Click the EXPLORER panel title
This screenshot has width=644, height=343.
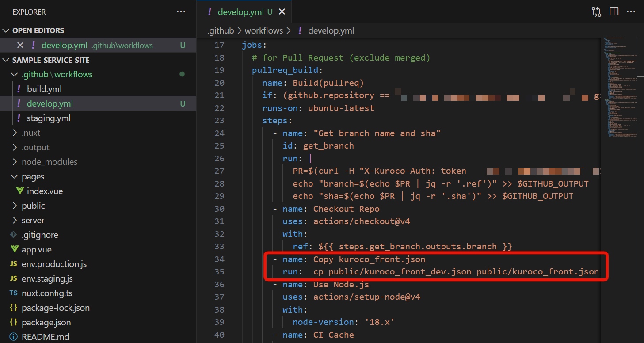[x=29, y=12]
